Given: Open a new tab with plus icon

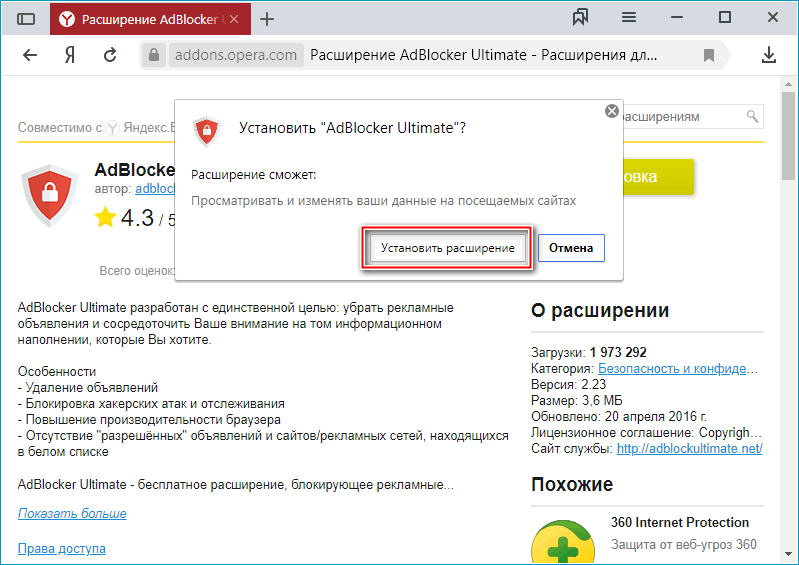Looking at the screenshot, I should pos(267,19).
